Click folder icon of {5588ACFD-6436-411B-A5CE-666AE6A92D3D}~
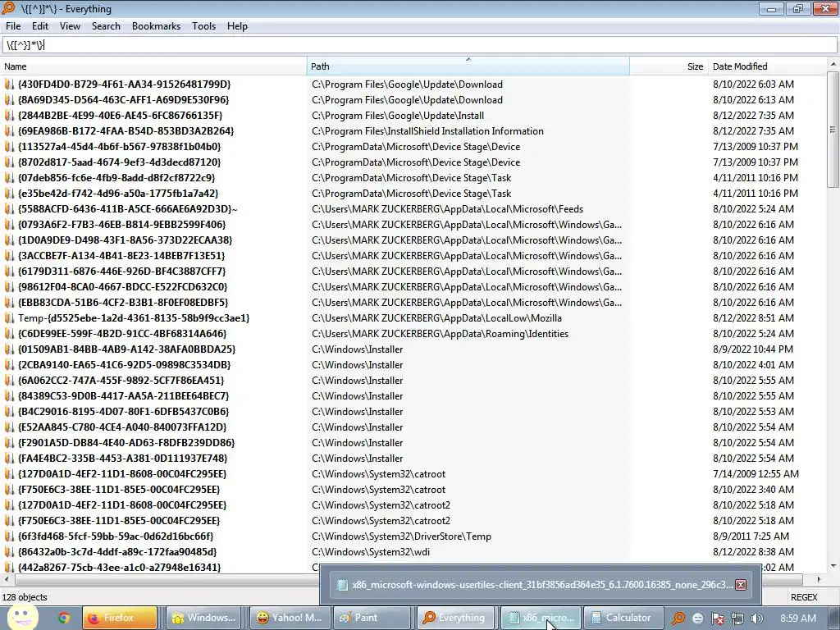The width and height of the screenshot is (840, 630). coord(8,209)
